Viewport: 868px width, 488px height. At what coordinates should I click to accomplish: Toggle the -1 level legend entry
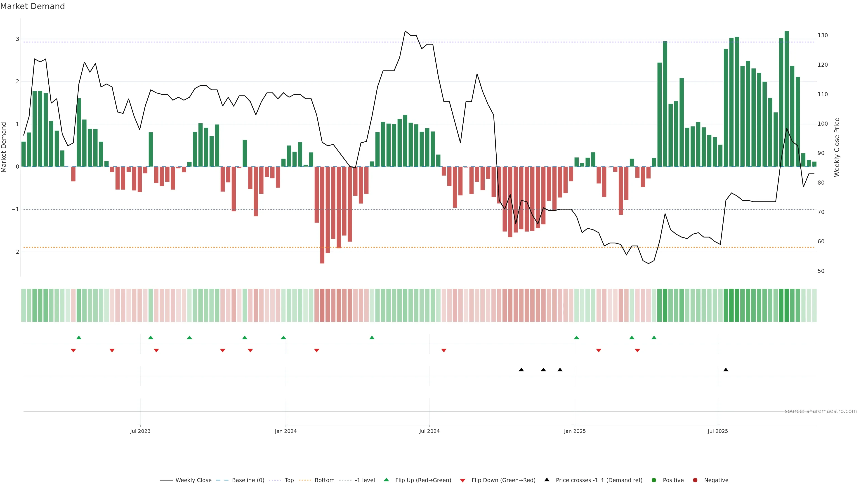point(365,480)
